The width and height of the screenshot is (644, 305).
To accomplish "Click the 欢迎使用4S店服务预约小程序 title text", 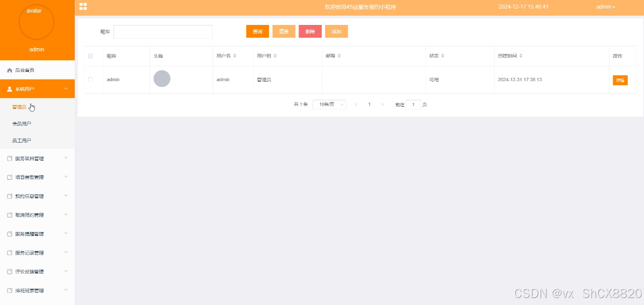I will click(x=360, y=7).
